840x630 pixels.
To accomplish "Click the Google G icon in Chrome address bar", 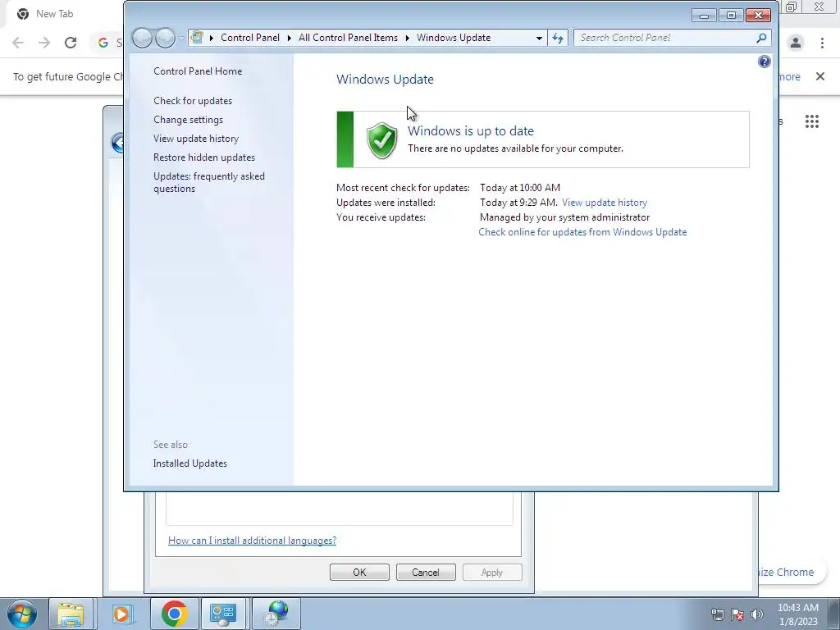I will tap(103, 43).
